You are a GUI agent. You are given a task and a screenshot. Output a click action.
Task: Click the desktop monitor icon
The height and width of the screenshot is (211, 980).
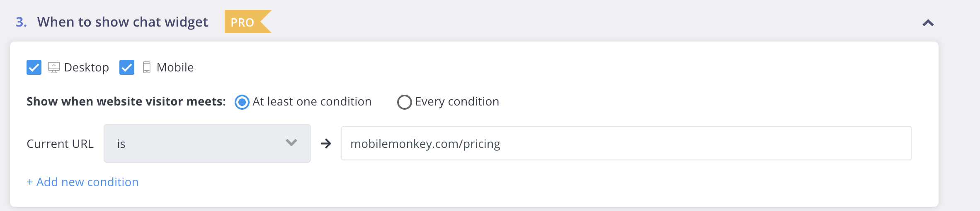[x=54, y=67]
